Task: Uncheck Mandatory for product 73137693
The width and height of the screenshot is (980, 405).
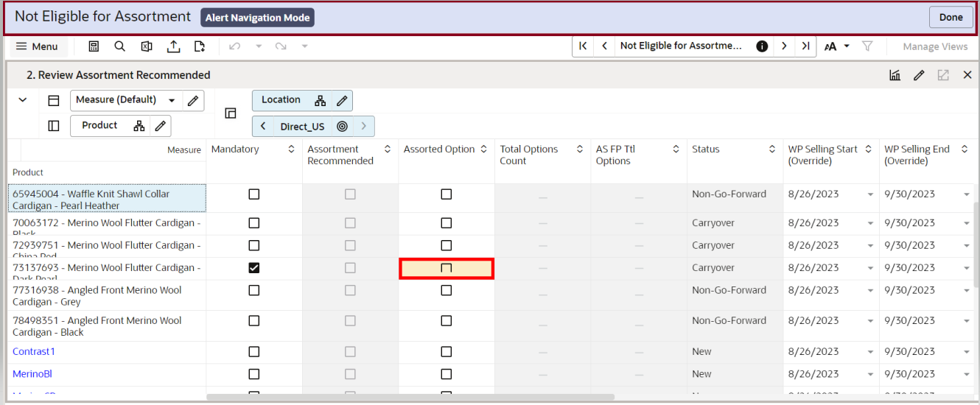Action: [254, 268]
